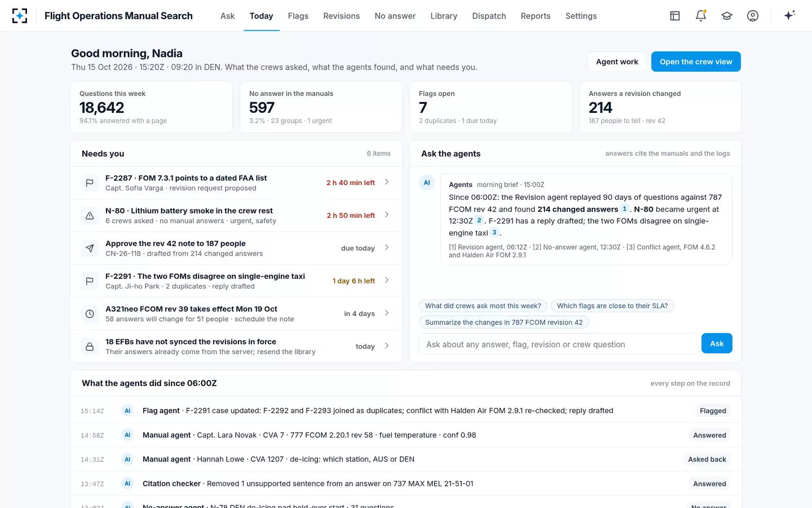Screen dimensions: 812x508
Task: Switch to the Ask tab
Action: (227, 16)
